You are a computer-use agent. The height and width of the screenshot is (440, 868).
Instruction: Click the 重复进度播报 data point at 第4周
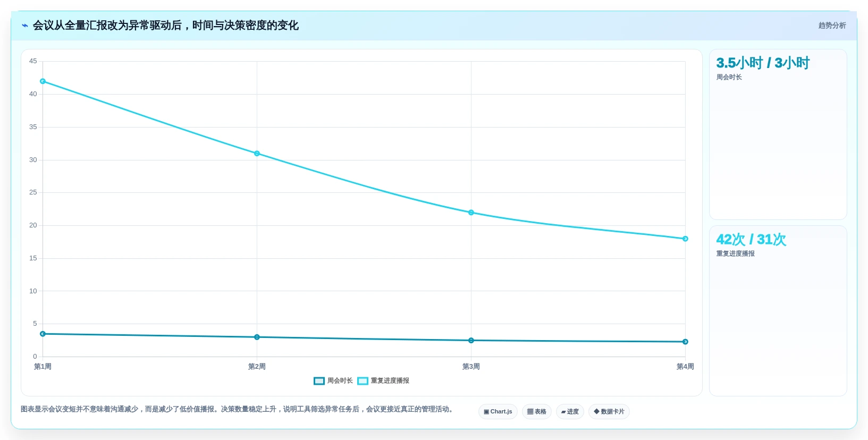pos(685,239)
